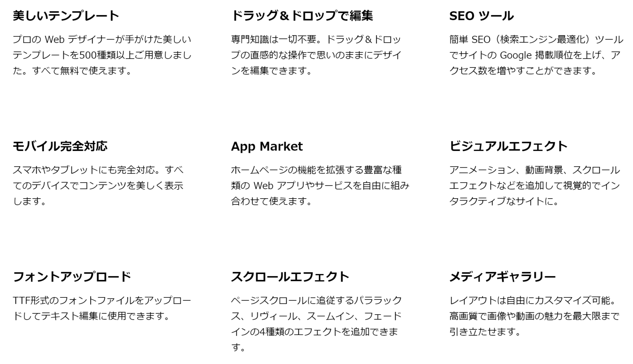Click the paragraph starting with 簡単 SEO
This screenshot has width=633, height=364.
click(x=536, y=55)
